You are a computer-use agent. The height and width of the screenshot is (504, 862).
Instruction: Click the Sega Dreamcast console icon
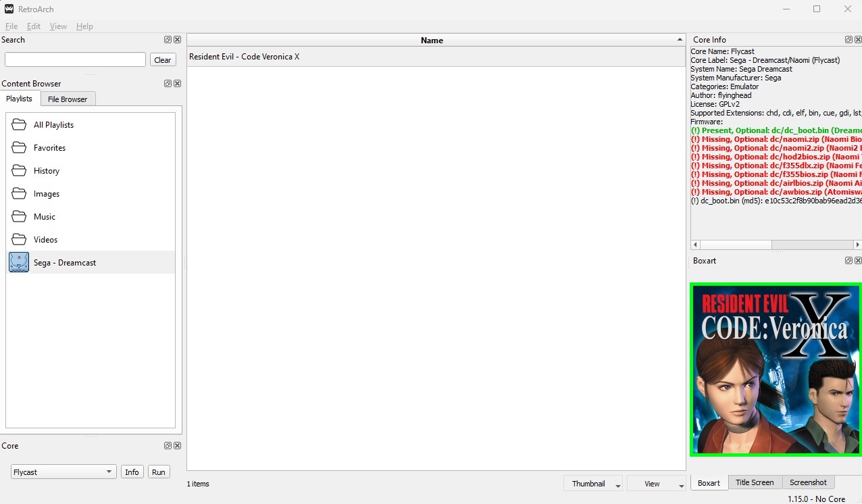[x=19, y=262]
